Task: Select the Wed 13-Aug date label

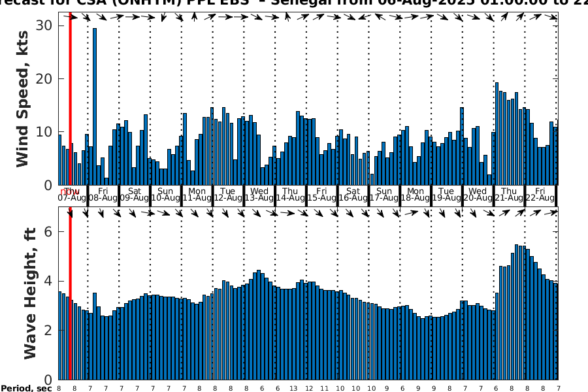Action: 259,195
